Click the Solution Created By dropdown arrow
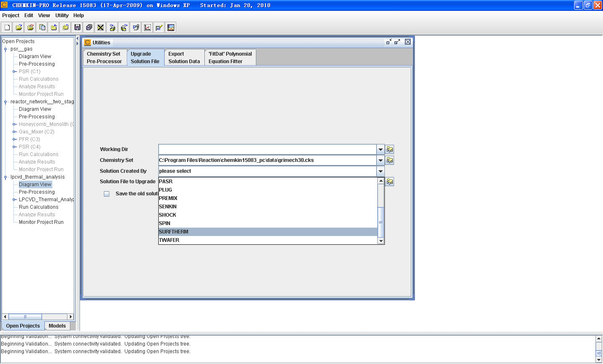603x364 pixels. tap(380, 171)
